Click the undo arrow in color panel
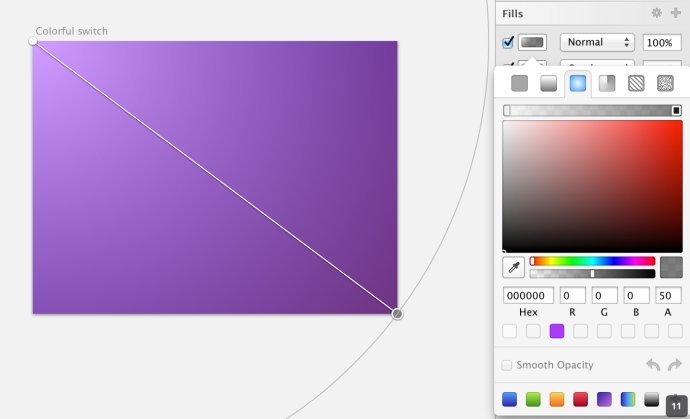 coord(653,364)
